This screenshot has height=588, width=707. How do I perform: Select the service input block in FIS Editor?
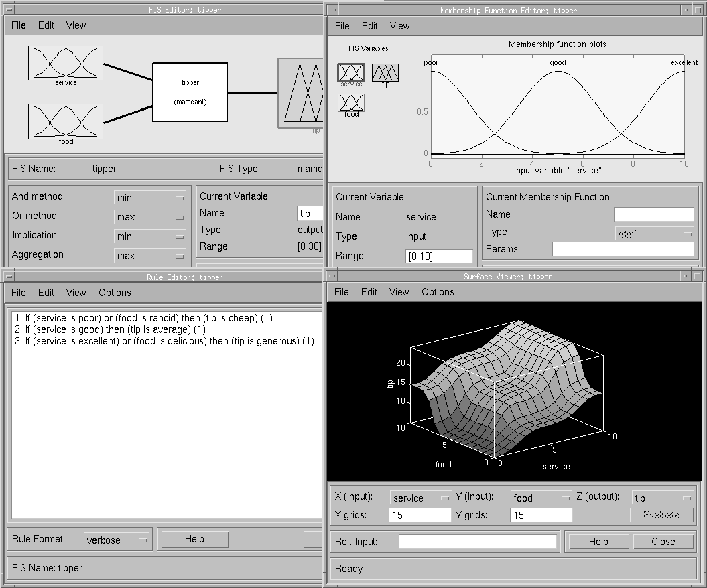66,63
